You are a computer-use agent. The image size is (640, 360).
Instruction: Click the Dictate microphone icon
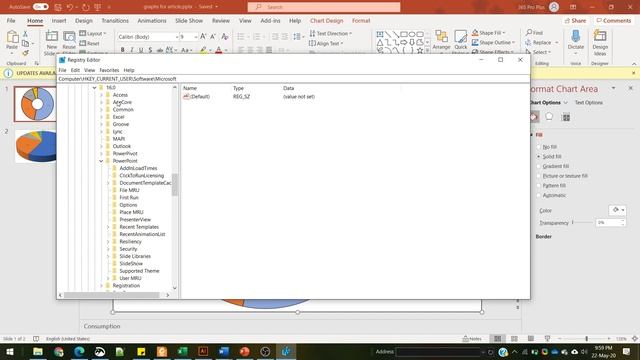(576, 37)
